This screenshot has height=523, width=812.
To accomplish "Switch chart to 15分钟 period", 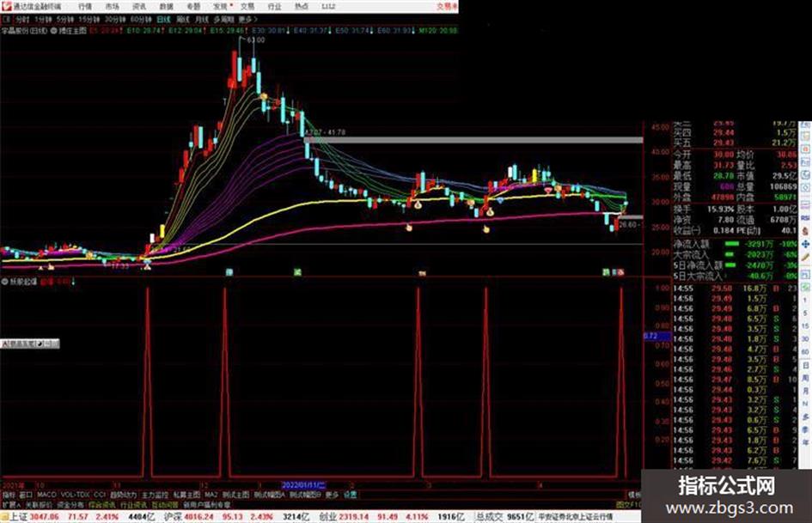I will tap(89, 20).
